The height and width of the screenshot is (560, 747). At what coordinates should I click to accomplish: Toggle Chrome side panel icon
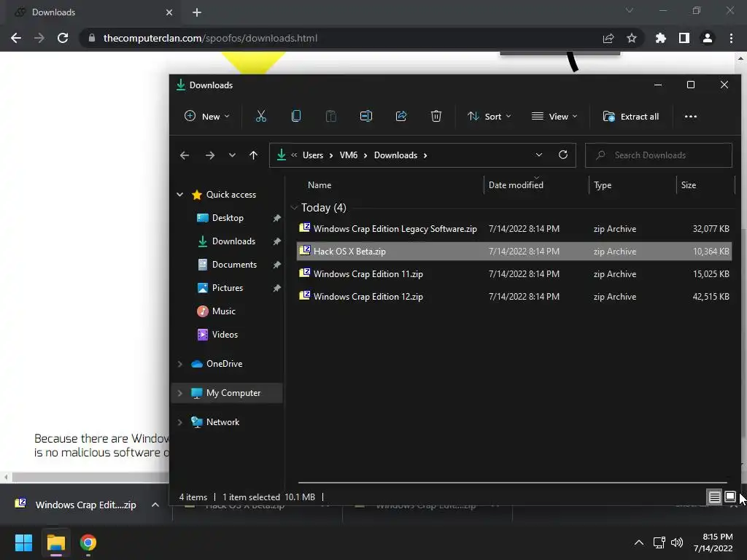(684, 38)
